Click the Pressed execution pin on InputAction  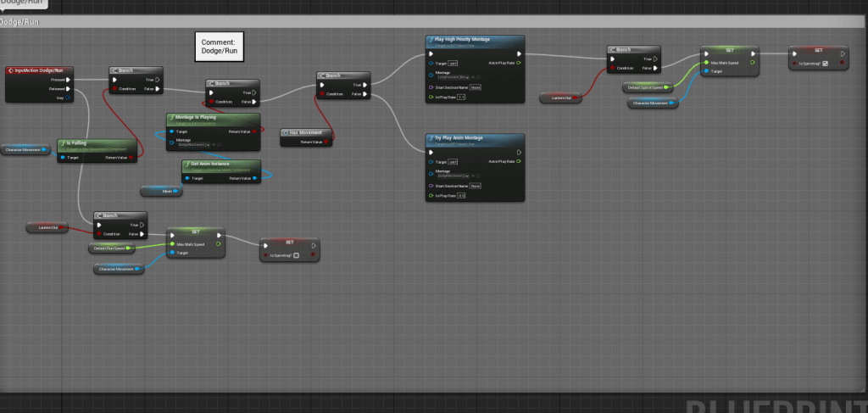(70, 80)
